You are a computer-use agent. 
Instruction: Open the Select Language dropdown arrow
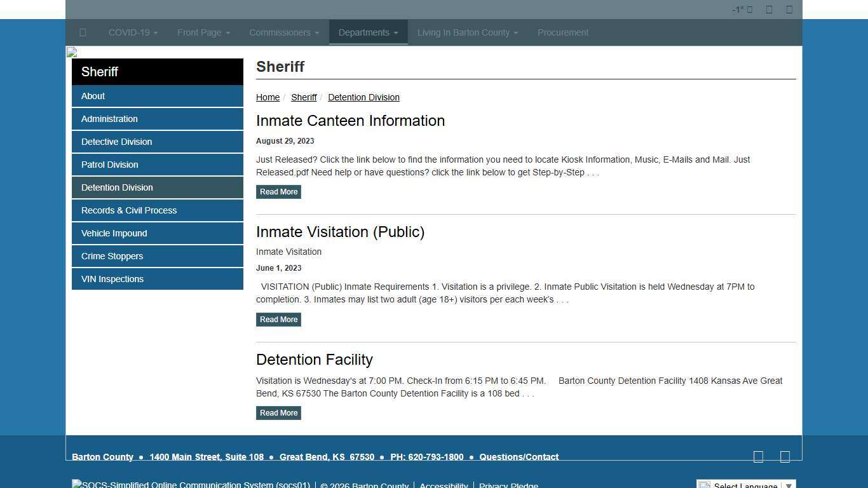click(x=789, y=485)
